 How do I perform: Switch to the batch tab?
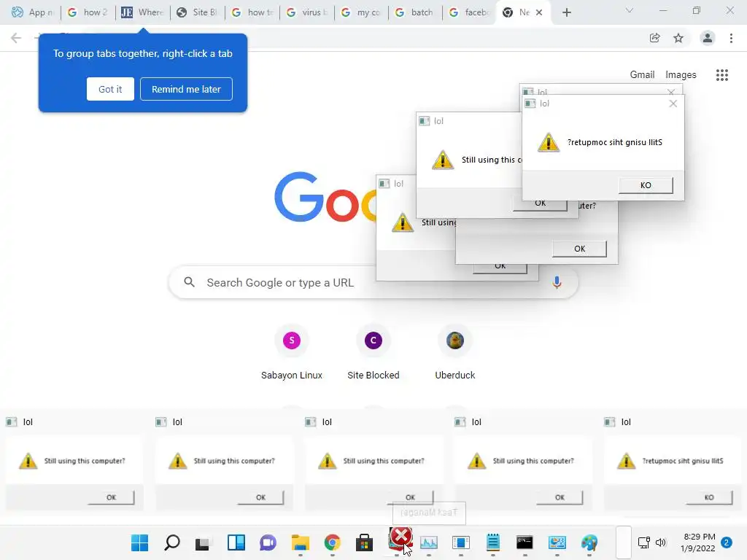pyautogui.click(x=414, y=12)
